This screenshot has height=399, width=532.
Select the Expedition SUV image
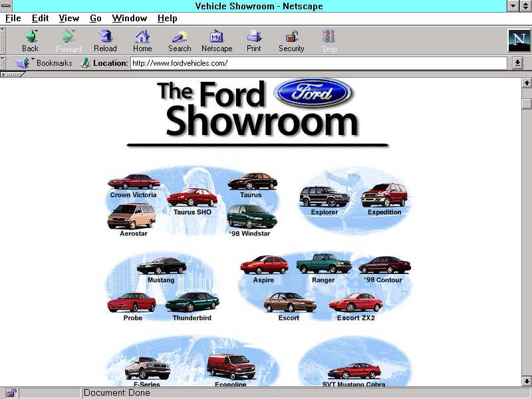coord(384,195)
